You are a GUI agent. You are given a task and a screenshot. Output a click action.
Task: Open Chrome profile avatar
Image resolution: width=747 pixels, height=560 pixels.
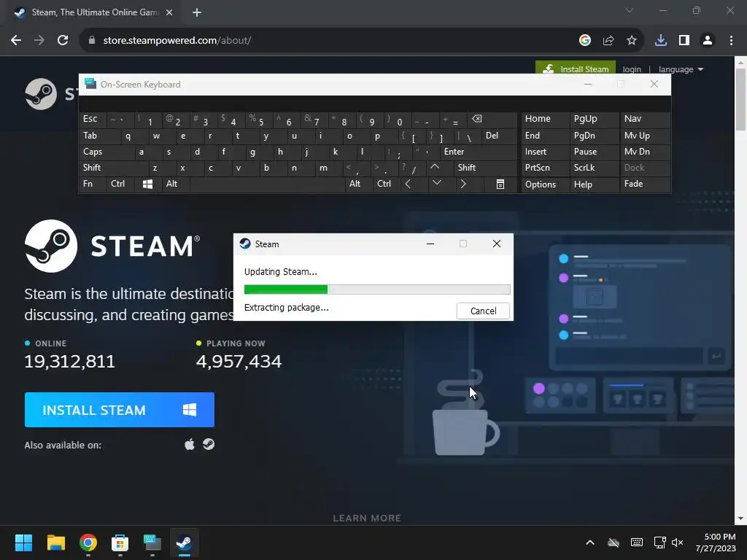click(708, 41)
